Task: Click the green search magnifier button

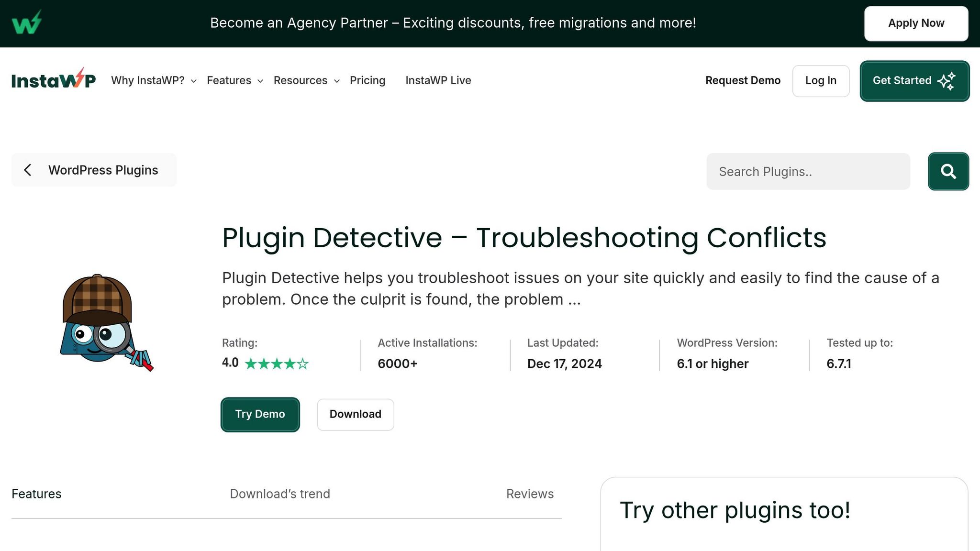Action: 948,171
